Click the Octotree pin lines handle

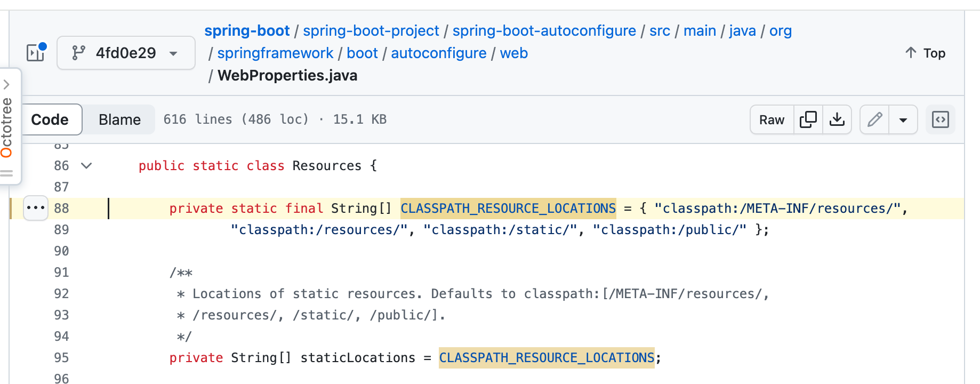6,173
